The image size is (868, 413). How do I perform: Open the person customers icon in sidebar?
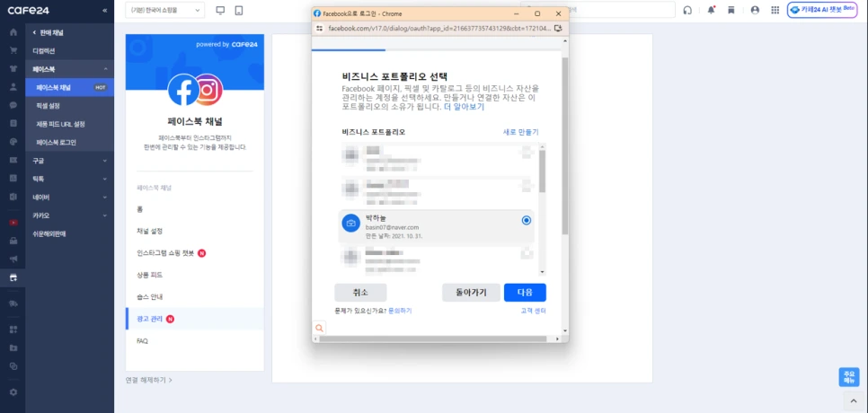click(x=13, y=87)
